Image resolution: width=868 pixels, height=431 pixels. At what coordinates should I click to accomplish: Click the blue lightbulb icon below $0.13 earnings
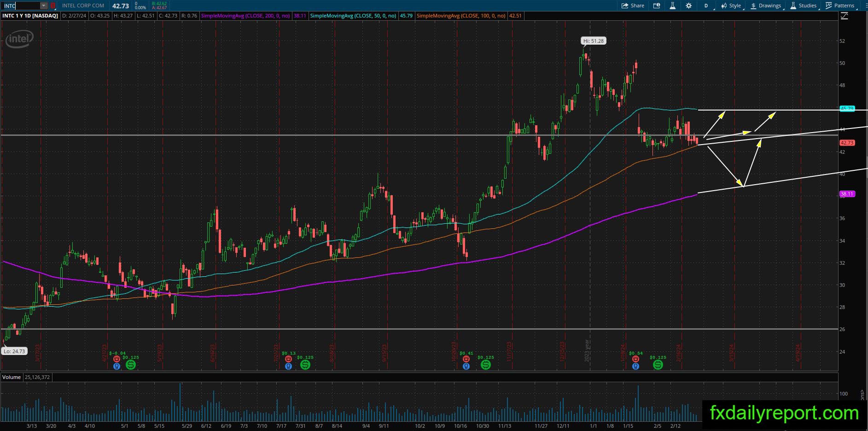pos(288,367)
